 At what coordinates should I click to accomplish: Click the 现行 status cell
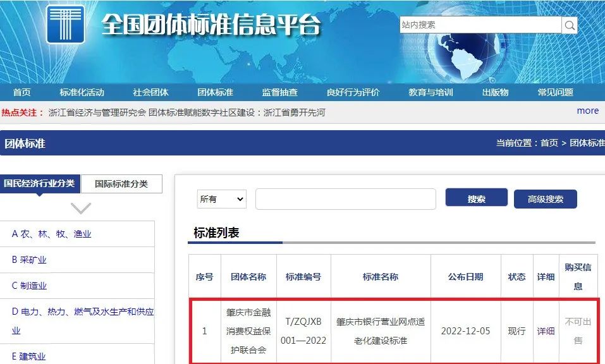[516, 331]
